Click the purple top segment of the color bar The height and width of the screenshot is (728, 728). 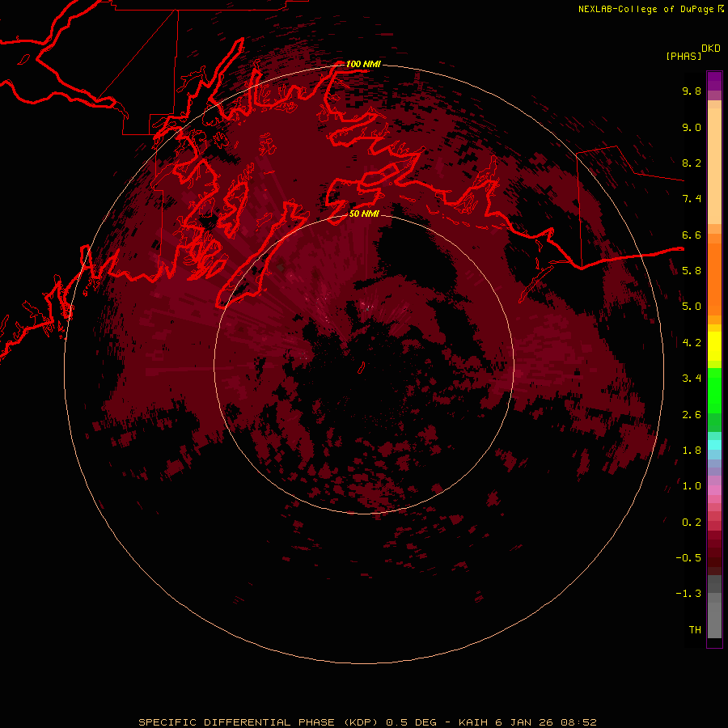tap(714, 81)
